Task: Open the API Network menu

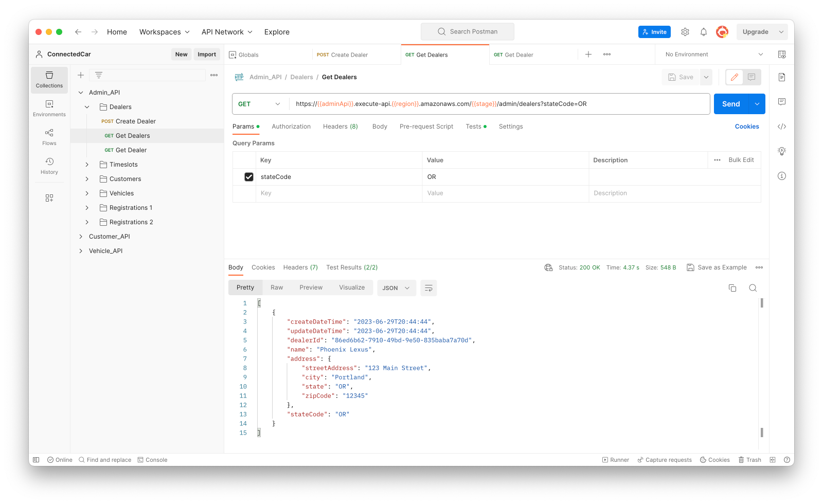Action: (227, 32)
